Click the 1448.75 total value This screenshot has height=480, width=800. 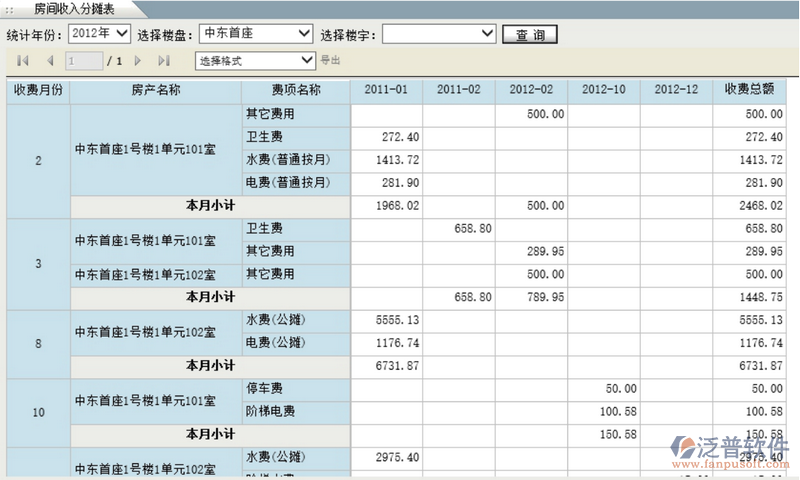[761, 297]
